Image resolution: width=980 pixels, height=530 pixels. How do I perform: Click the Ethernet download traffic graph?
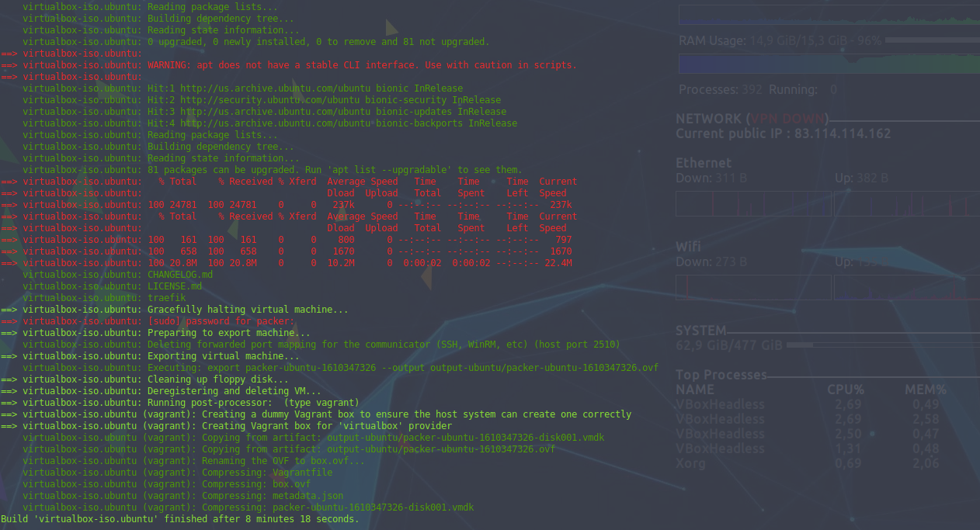[754, 203]
